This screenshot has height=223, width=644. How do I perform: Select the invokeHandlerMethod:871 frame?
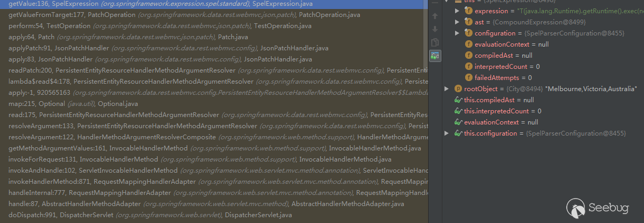coord(213,182)
